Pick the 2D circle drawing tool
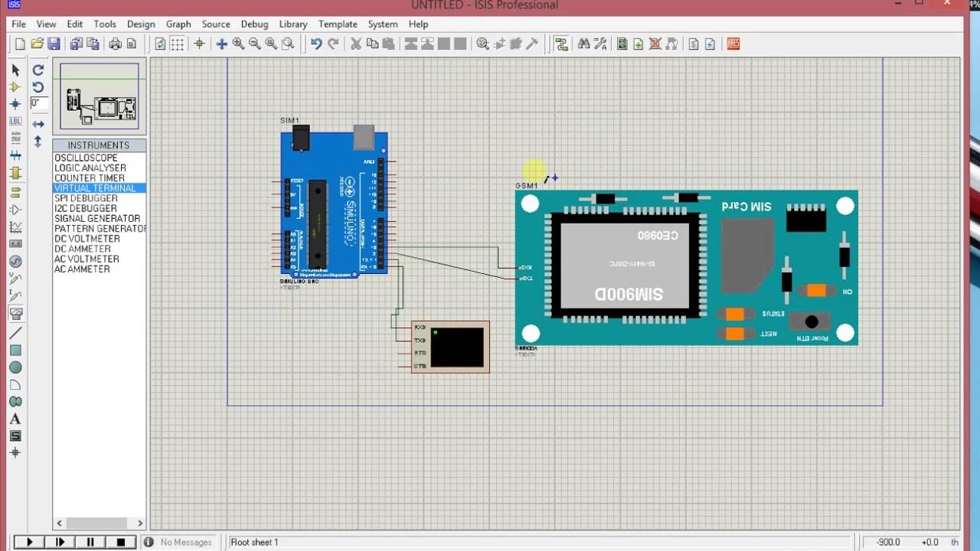Viewport: 980px width, 551px height. tap(15, 367)
